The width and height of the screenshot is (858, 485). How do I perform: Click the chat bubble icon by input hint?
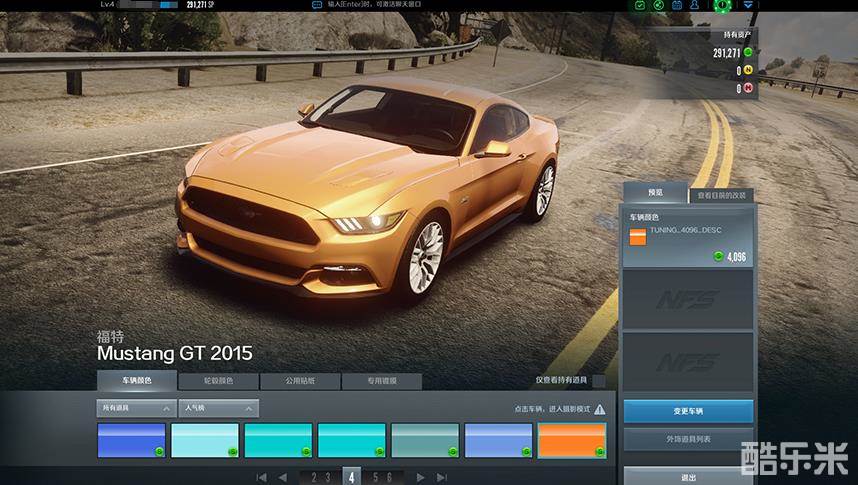(317, 5)
